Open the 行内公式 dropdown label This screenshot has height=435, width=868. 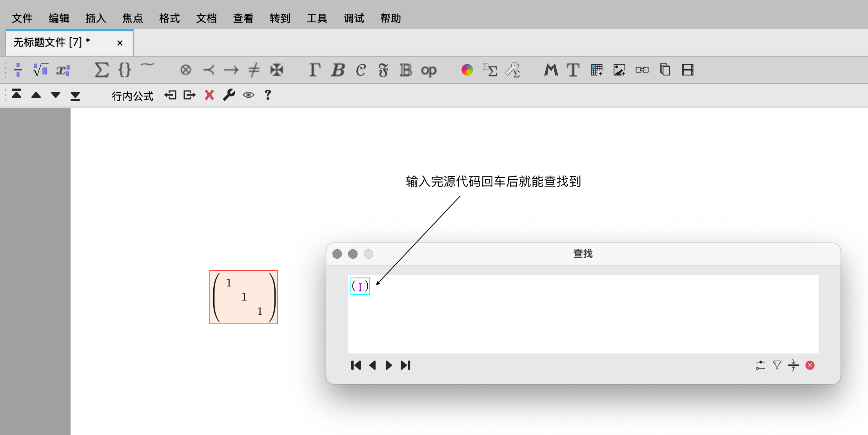tap(132, 96)
